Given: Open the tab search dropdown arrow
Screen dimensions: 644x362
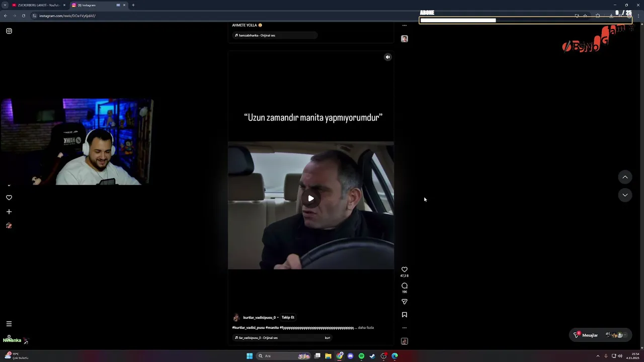Looking at the screenshot, I should pos(5,5).
